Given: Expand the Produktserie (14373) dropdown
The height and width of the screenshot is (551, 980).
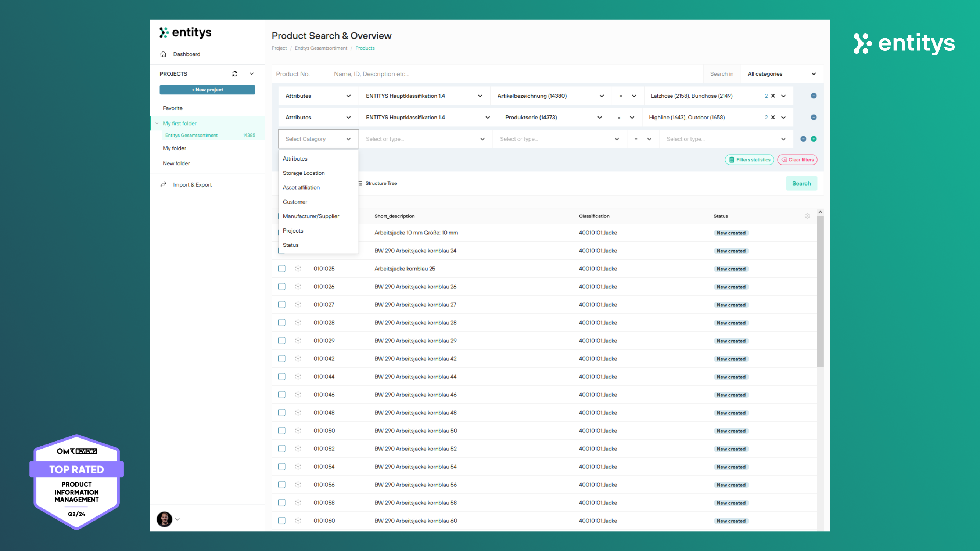Looking at the screenshot, I should 600,118.
